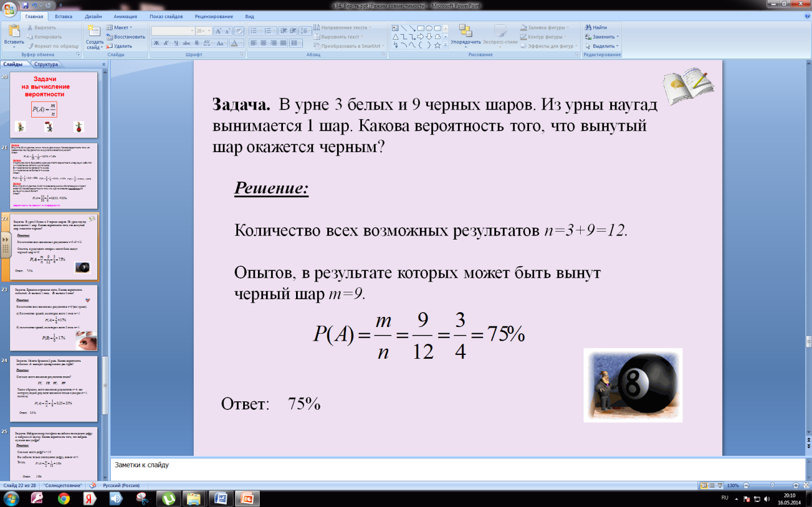Open line spacing dropdown
This screenshot has width=812, height=507.
point(305,31)
